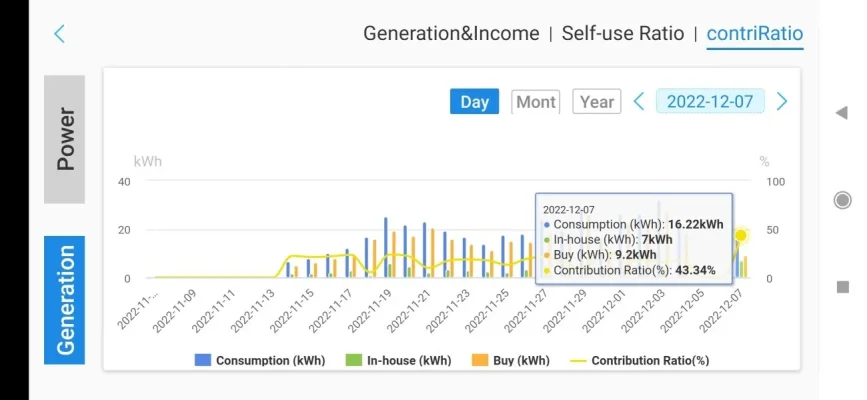The image size is (867, 400).
Task: Toggle Consumption (kWh) legend series
Action: (x=260, y=361)
